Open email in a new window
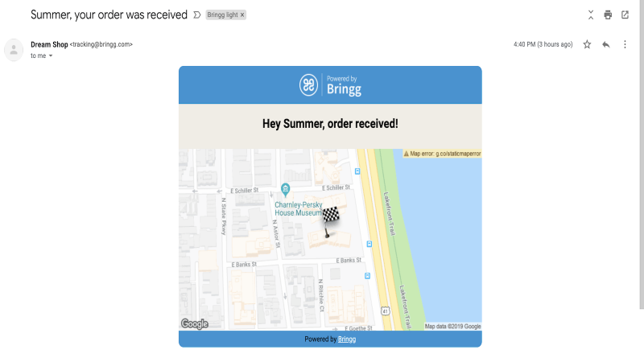Image resolution: width=644 pixels, height=362 pixels. (x=625, y=15)
